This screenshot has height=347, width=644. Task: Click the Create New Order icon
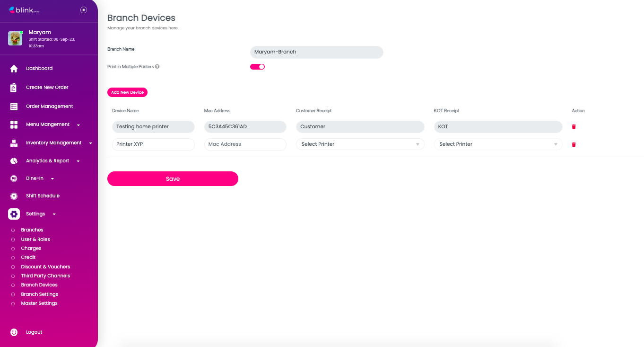pyautogui.click(x=14, y=88)
